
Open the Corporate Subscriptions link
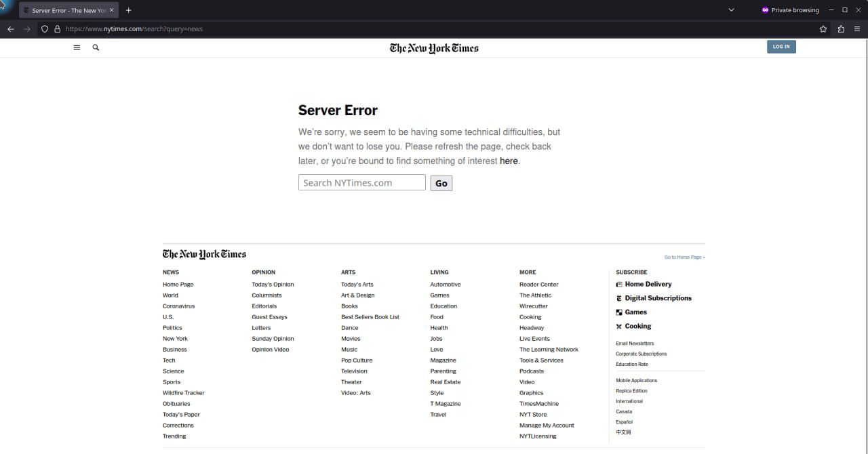[642, 354]
